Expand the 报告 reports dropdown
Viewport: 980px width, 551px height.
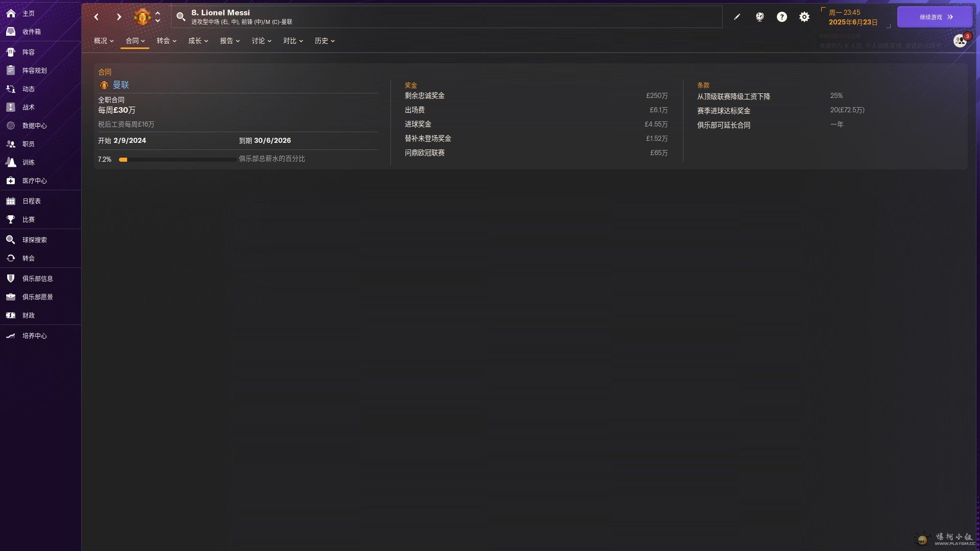(x=230, y=41)
